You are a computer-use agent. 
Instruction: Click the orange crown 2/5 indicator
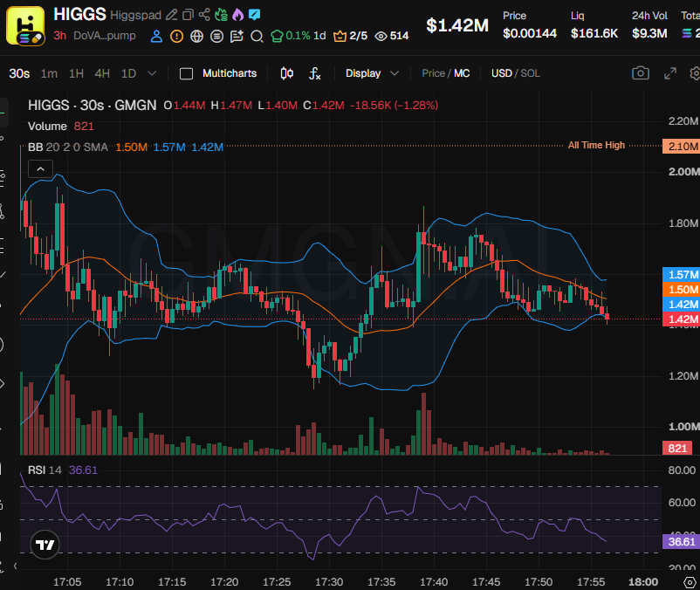tap(351, 36)
